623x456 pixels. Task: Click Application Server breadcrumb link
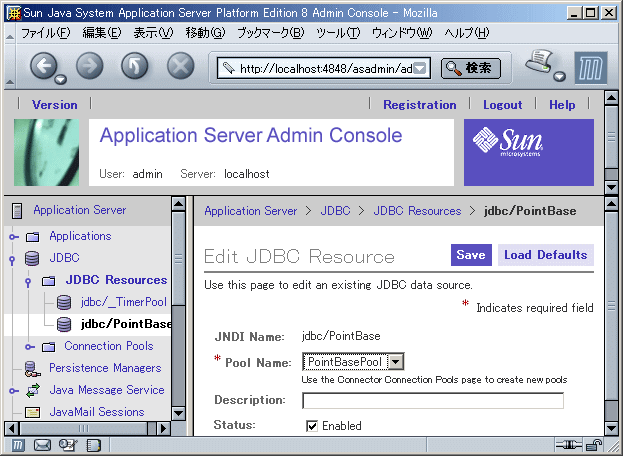[x=251, y=211]
